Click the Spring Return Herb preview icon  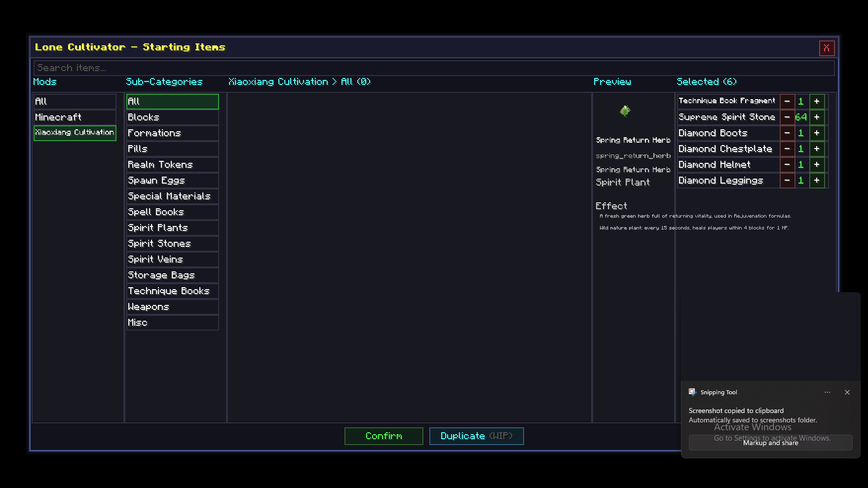tap(625, 111)
